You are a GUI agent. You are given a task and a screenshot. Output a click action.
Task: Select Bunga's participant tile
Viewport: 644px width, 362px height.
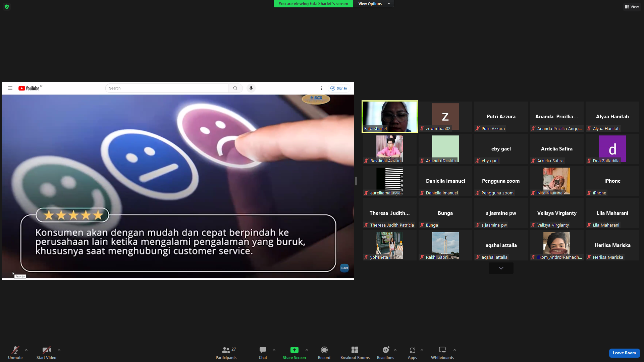[445, 213]
